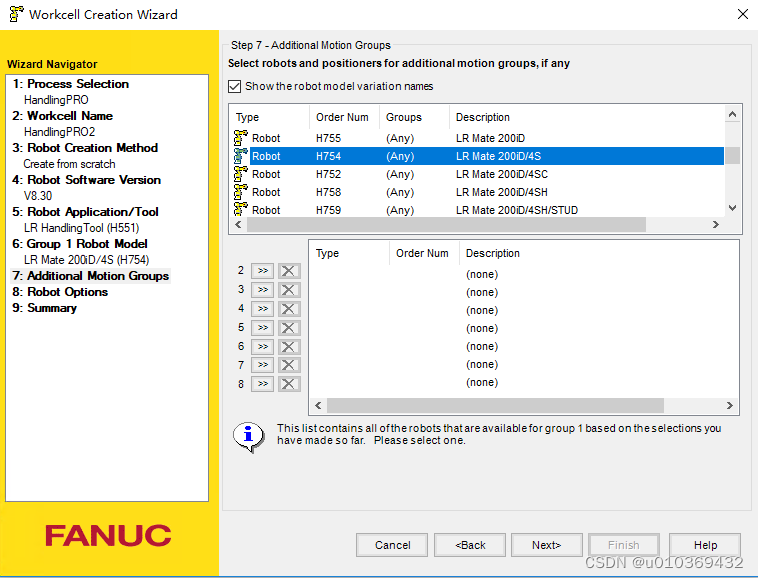This screenshot has height=578, width=758.
Task: Click the Workcell Creation Wizard title icon
Action: coord(16,14)
